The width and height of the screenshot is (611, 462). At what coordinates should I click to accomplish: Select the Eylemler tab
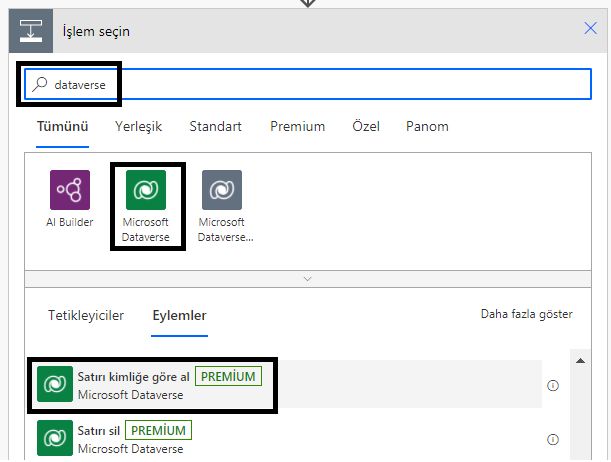click(x=179, y=315)
